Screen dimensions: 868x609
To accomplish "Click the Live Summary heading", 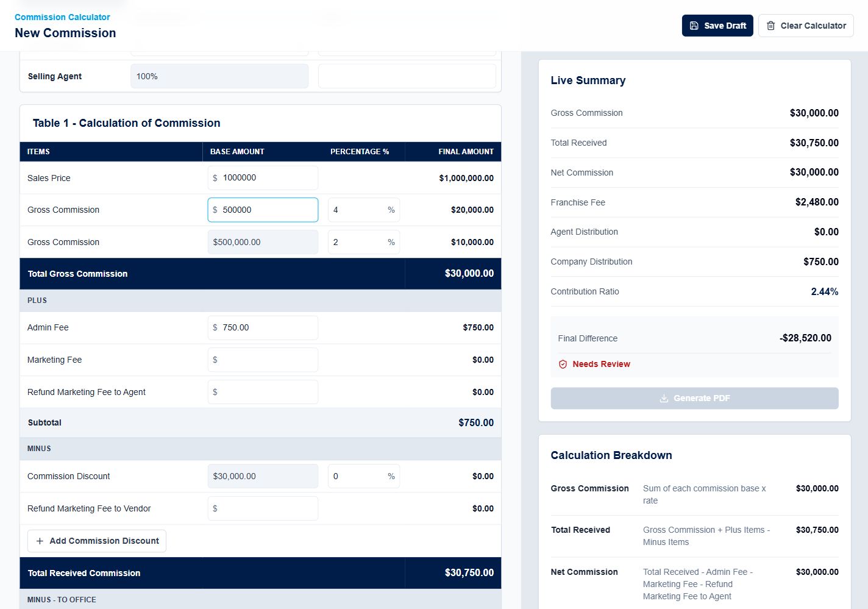I will click(x=588, y=80).
